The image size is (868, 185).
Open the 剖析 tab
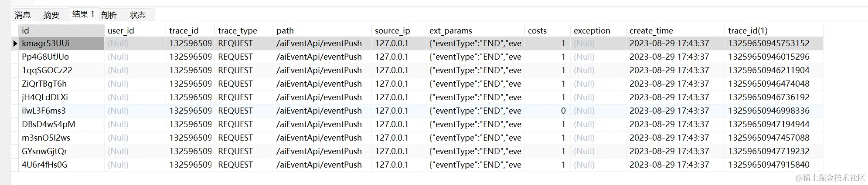pyautogui.click(x=109, y=15)
